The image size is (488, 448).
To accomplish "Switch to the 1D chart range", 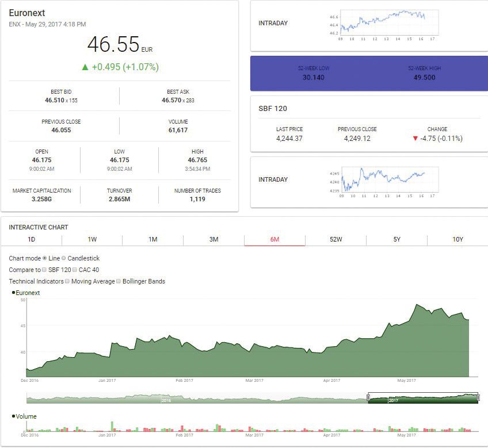I will 32,240.
